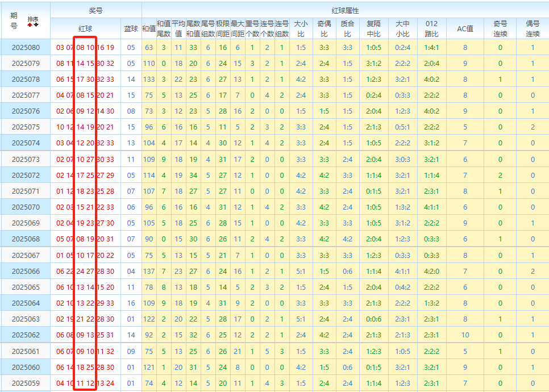Viewport: 549px width, 392px height.
Task: Click the 连号组数 column header
Action: tap(282, 29)
